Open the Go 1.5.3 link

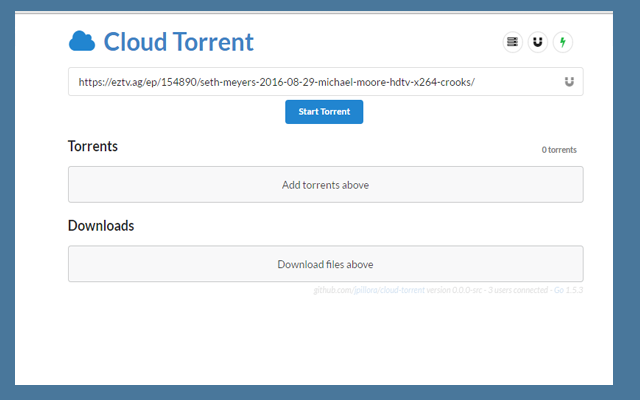tap(568, 290)
